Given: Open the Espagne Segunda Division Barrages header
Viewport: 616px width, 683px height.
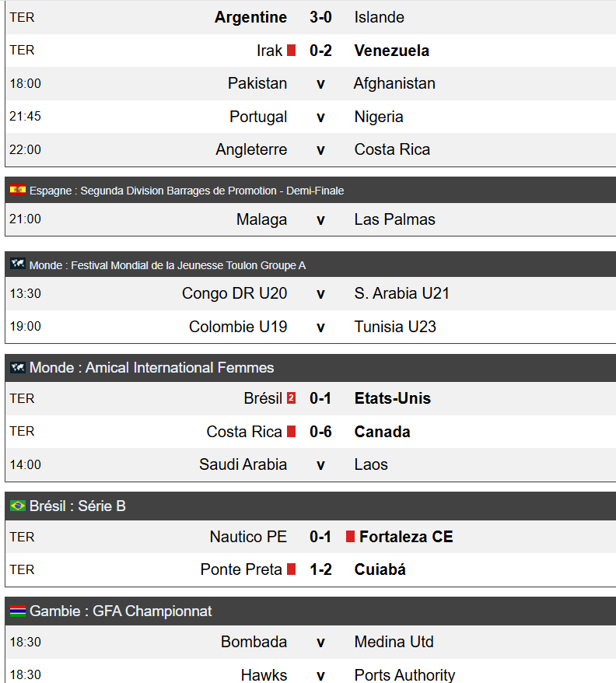Looking at the screenshot, I should click(310, 191).
